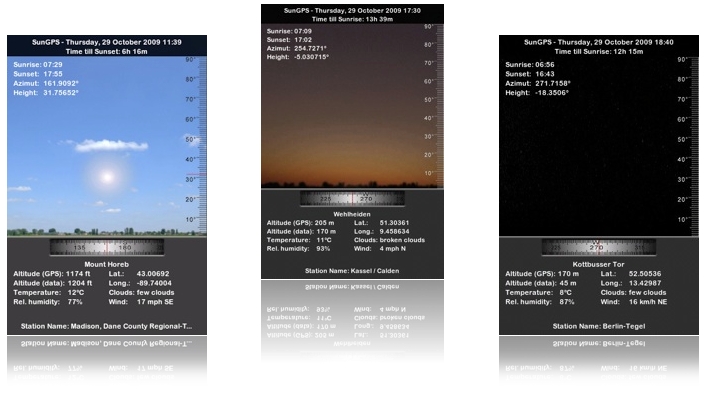This screenshot has width=705, height=399.
Task: Click the compass strip in the Mount Horeb screen
Action: 107,247
